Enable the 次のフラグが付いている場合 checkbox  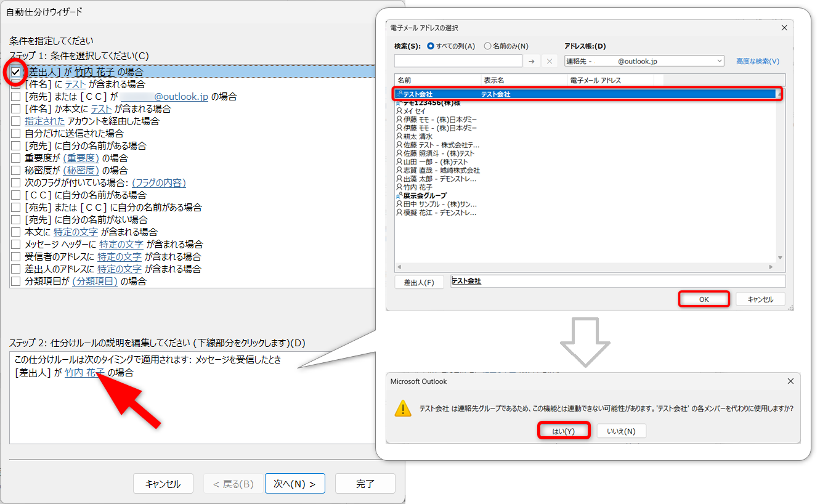click(16, 183)
